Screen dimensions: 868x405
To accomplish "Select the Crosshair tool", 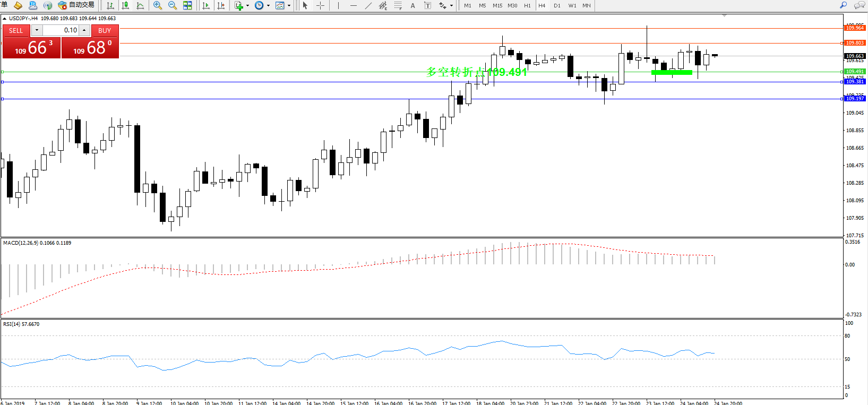I will tap(321, 5).
